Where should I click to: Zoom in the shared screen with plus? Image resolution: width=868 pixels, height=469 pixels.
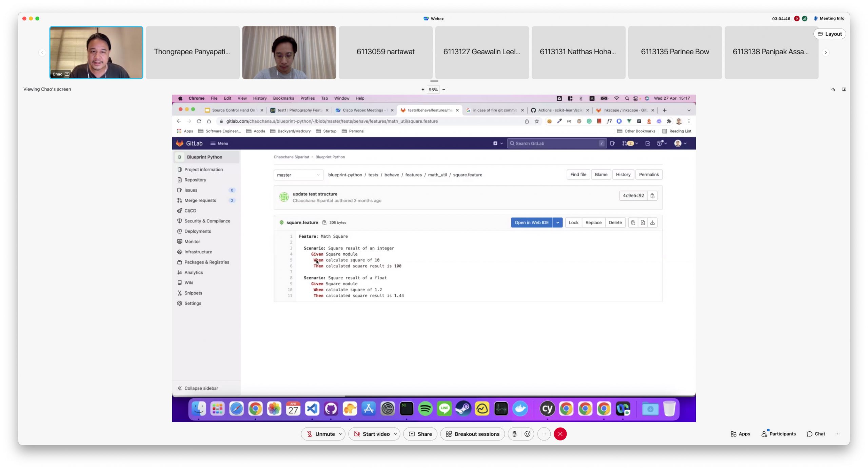click(422, 90)
